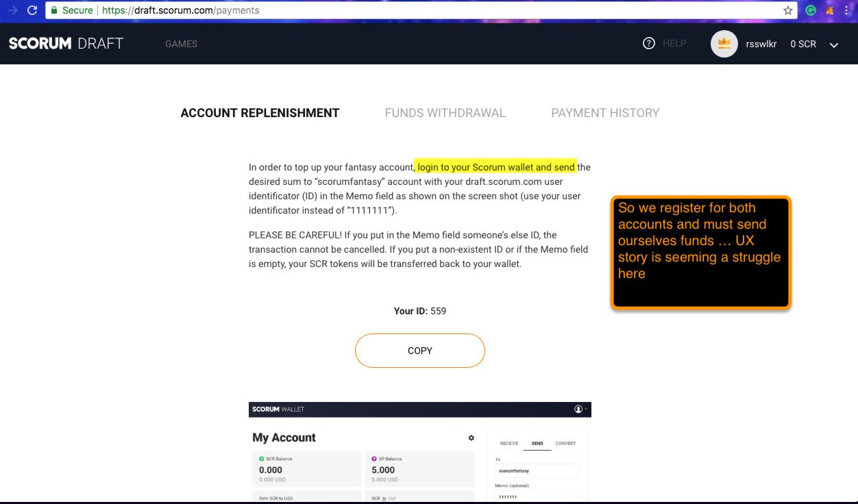This screenshot has height=504, width=858.
Task: Switch to the Payment History tab
Action: point(605,113)
